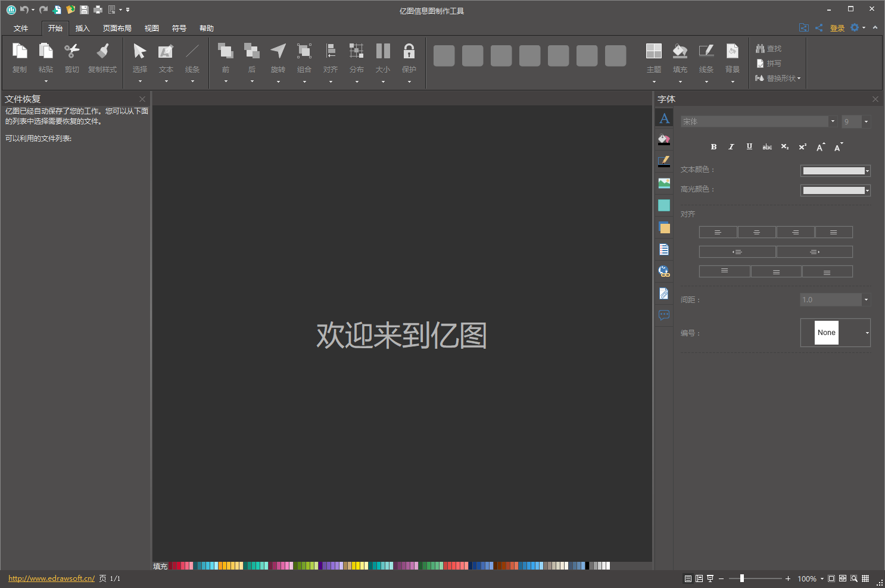Screen dimensions: 885x588
Task: Click the 登录 login link
Action: click(x=837, y=28)
